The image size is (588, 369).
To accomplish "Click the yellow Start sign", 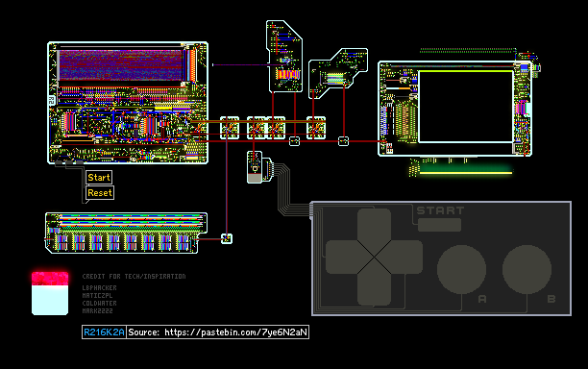I will click(99, 178).
